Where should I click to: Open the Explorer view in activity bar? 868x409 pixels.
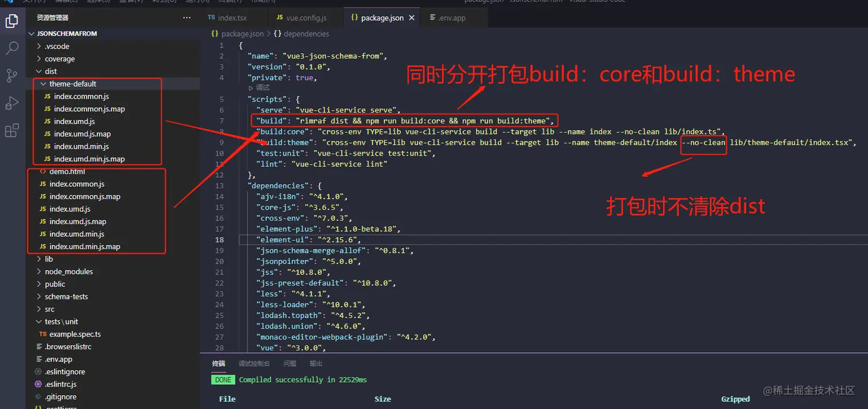[x=12, y=21]
